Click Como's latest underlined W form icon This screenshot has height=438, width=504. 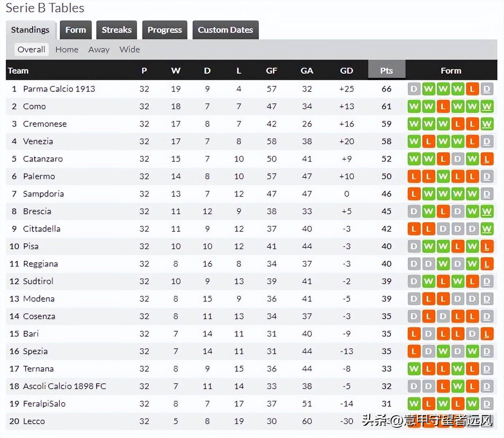pyautogui.click(x=486, y=106)
